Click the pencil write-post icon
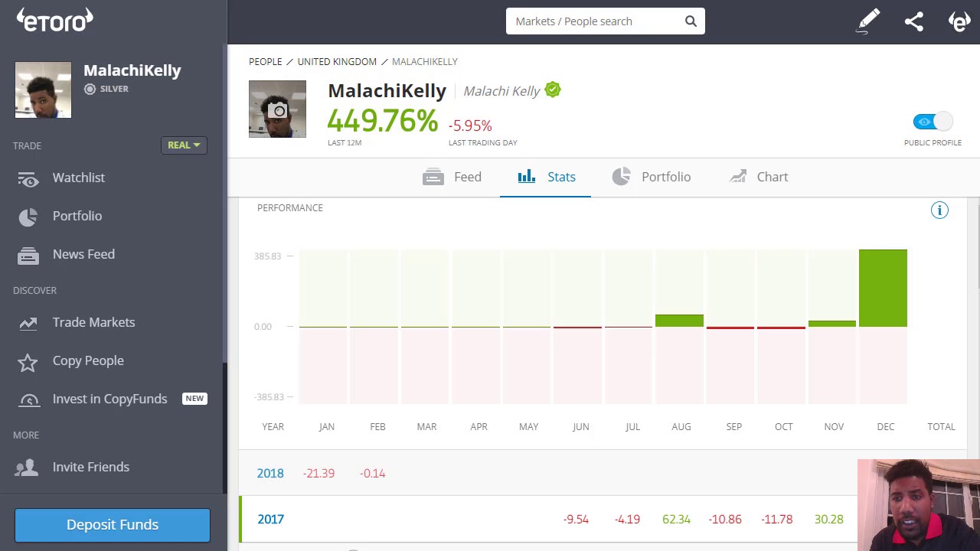 click(x=868, y=21)
